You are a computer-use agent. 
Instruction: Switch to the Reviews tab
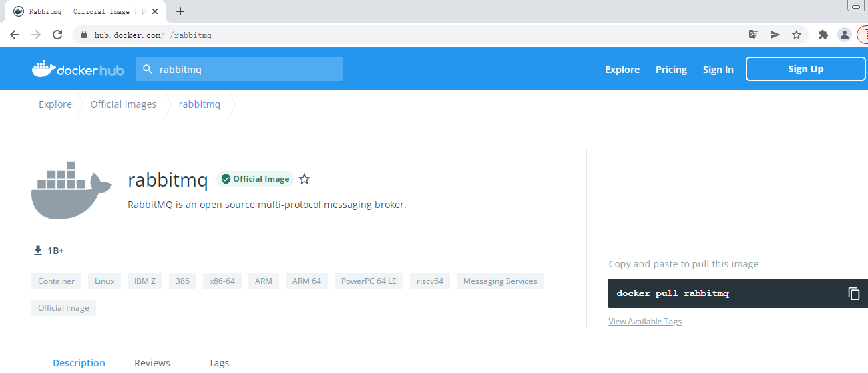click(152, 363)
